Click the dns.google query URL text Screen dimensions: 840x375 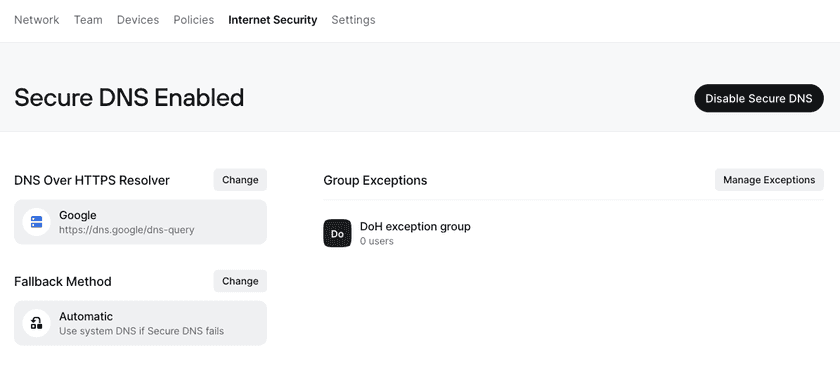point(126,230)
